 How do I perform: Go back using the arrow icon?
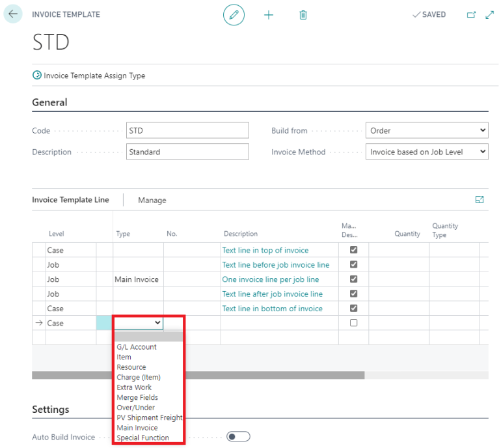pyautogui.click(x=13, y=14)
